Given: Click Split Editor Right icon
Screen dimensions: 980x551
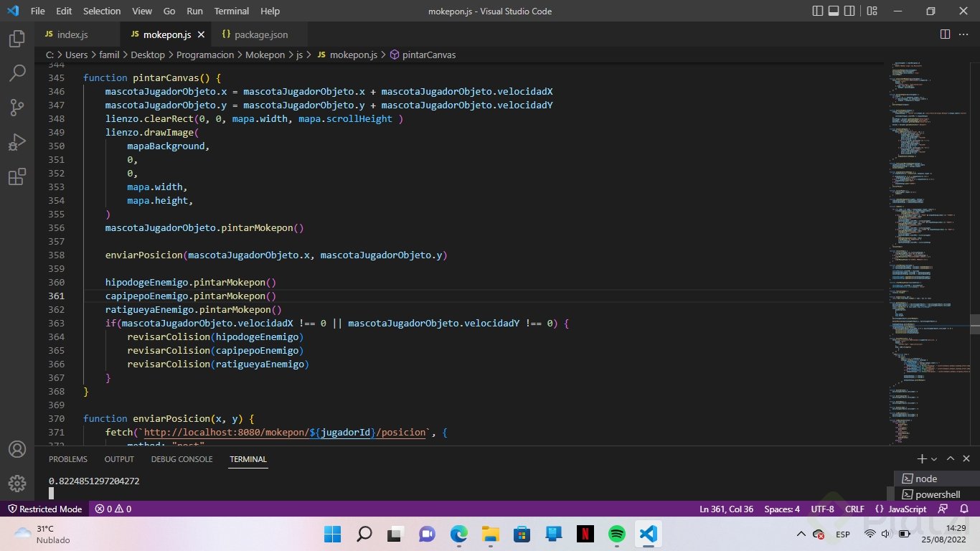Looking at the screenshot, I should click(945, 34).
